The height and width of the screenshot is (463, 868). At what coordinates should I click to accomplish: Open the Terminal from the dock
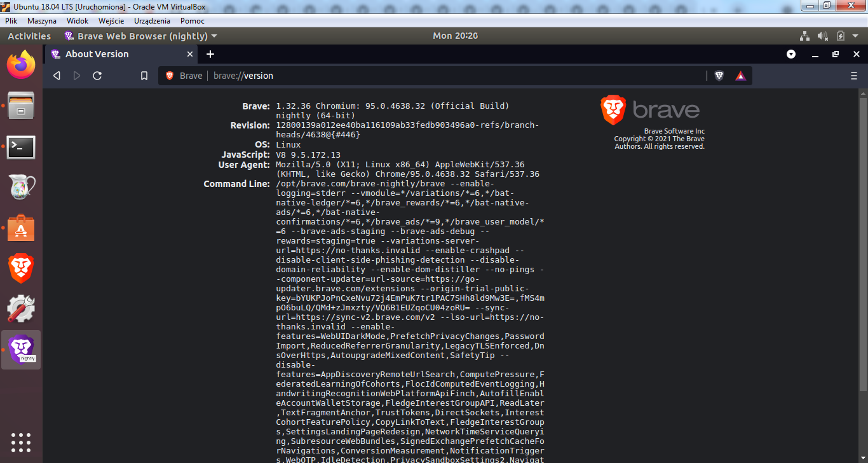[x=21, y=147]
